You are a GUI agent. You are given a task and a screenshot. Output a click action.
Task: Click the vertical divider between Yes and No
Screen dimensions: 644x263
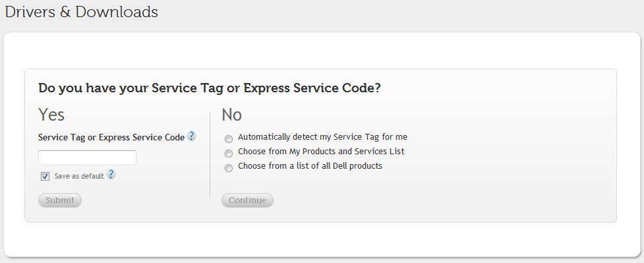[x=210, y=154]
